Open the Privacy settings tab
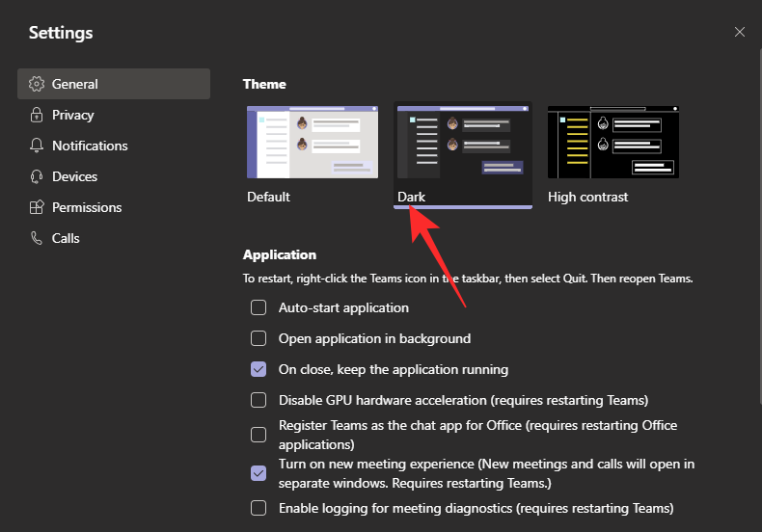762x532 pixels. [x=73, y=115]
